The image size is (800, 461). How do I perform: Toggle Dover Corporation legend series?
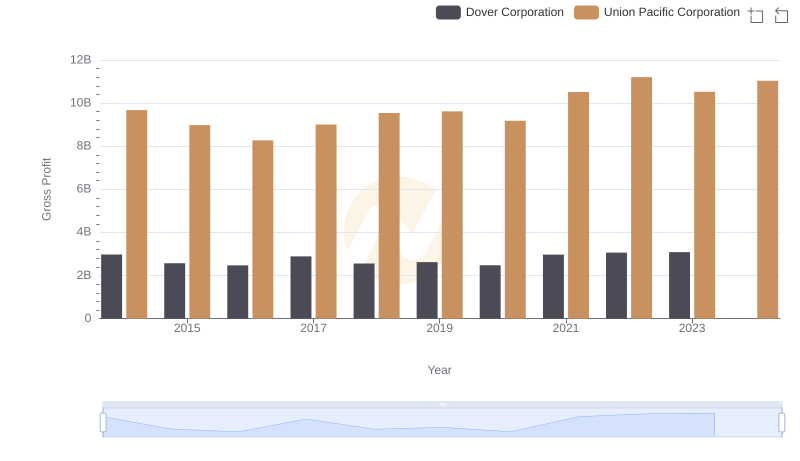[499, 12]
